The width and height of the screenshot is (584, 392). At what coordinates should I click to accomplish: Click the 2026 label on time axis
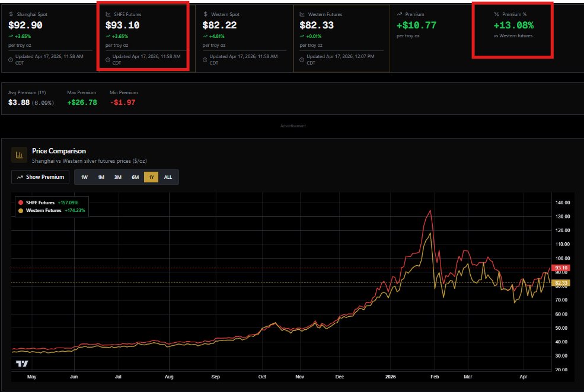(390, 377)
